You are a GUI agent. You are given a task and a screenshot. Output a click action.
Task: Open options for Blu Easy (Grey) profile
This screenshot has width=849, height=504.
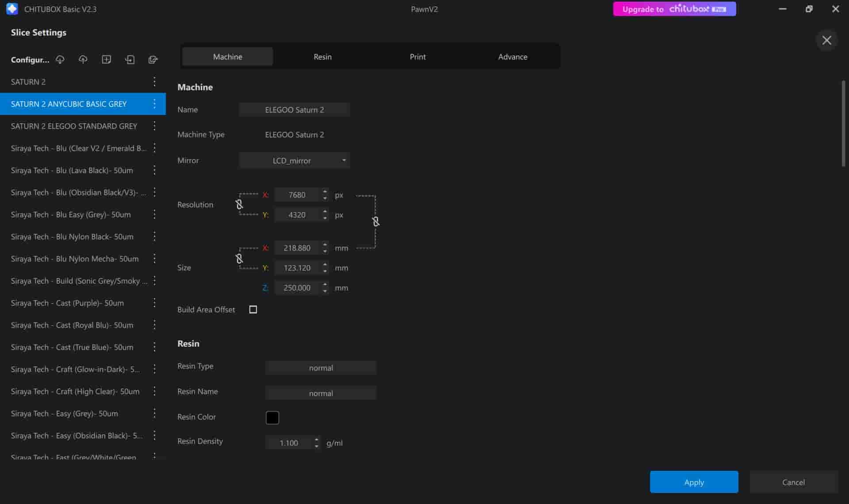tap(154, 214)
